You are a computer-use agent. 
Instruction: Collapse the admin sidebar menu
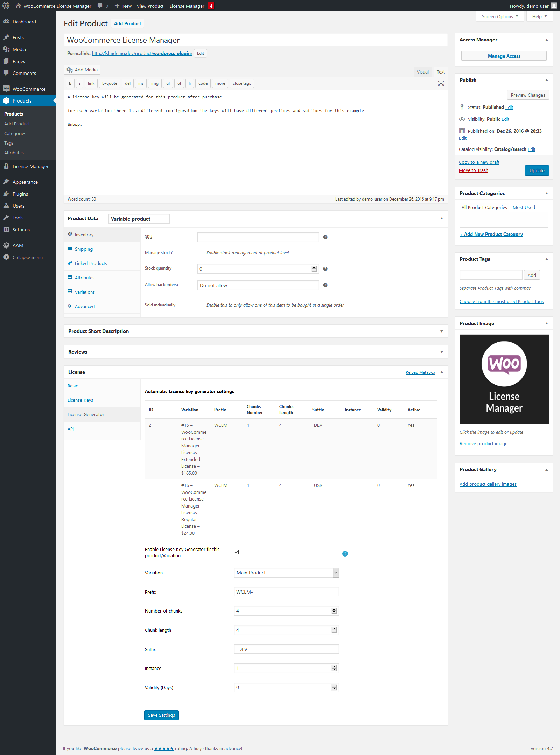(x=28, y=257)
